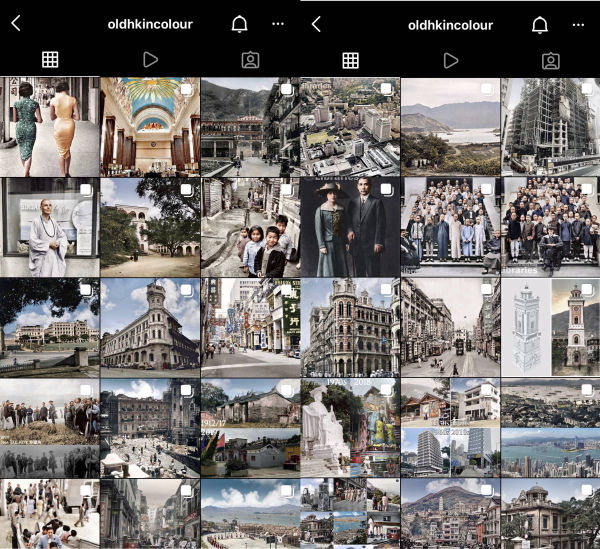
Task: Open photo of crowd amid rubble near buildings
Action: 150,428
